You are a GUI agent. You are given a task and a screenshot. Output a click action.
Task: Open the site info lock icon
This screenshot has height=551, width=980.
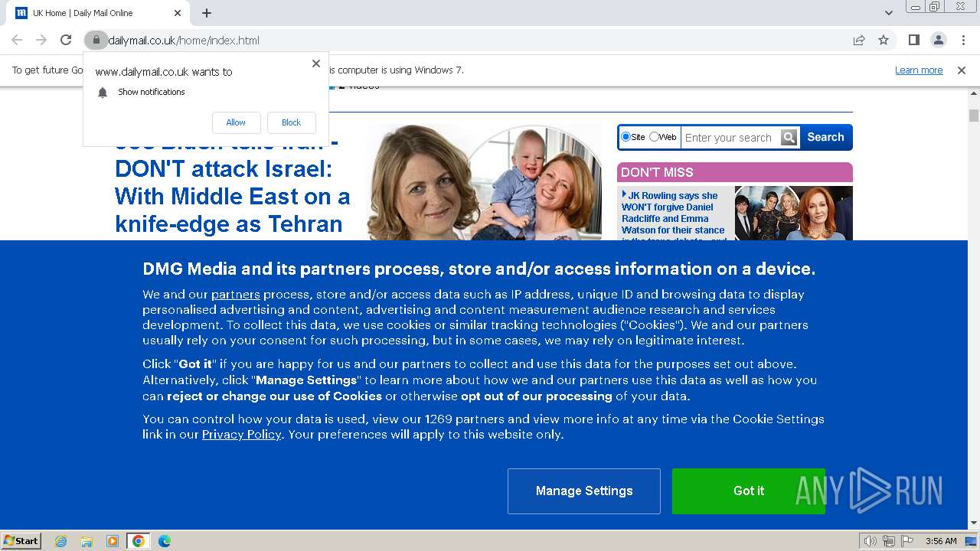[96, 40]
